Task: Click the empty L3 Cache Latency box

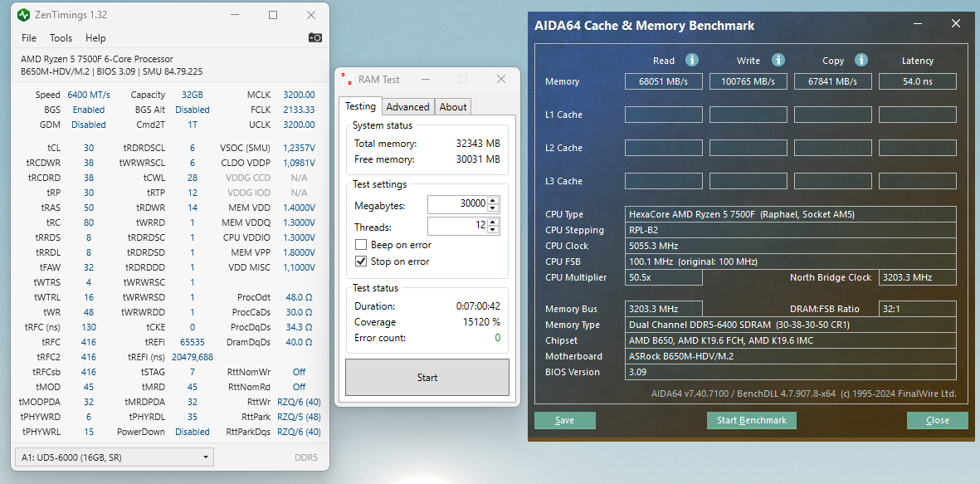Action: (918, 181)
